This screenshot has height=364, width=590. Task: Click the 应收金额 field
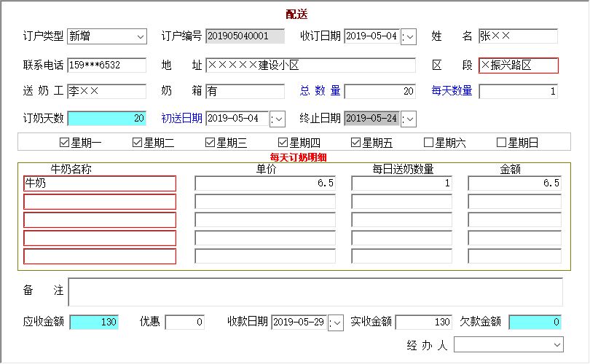[x=94, y=323]
